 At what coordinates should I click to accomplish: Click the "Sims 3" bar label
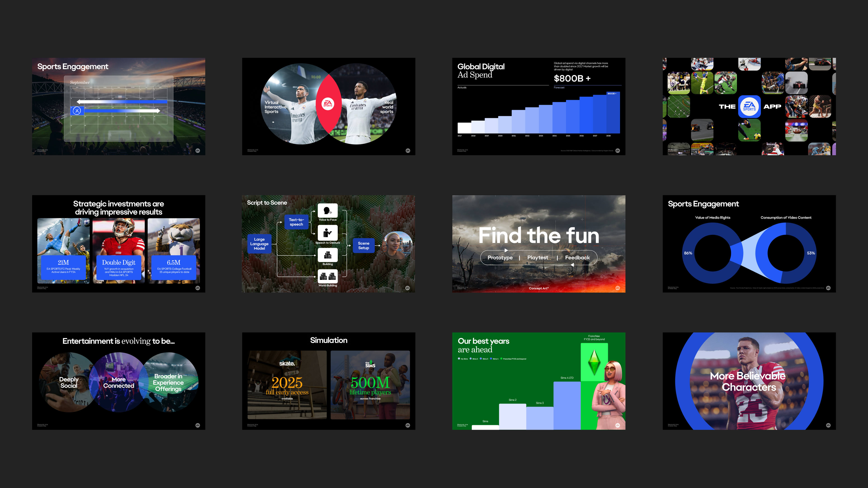pyautogui.click(x=540, y=403)
